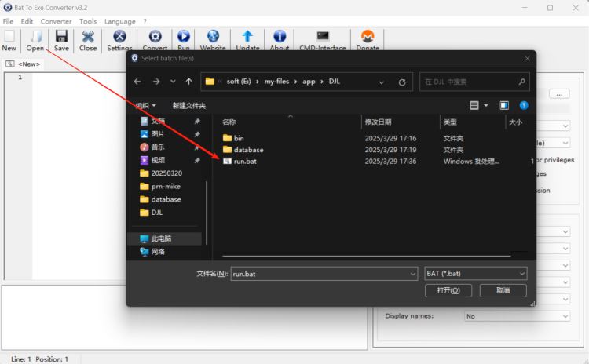The height and width of the screenshot is (364, 589).
Task: Click the 新建文件夹 button
Action: coord(189,106)
